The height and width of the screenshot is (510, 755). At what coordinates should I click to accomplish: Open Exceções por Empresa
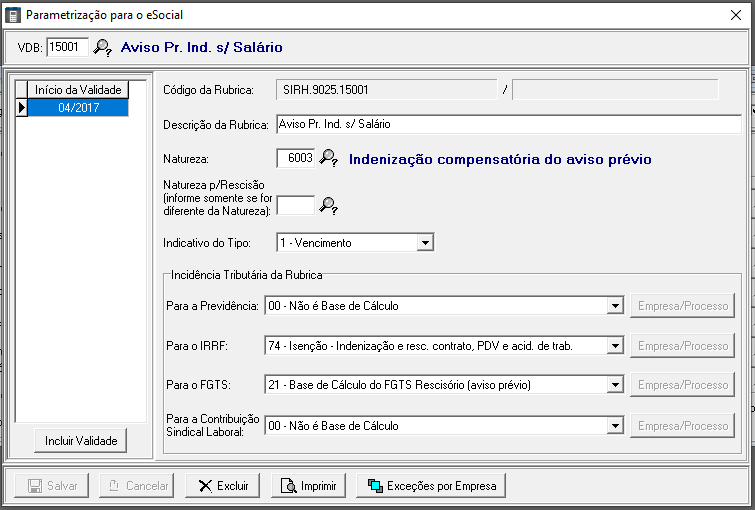[432, 485]
